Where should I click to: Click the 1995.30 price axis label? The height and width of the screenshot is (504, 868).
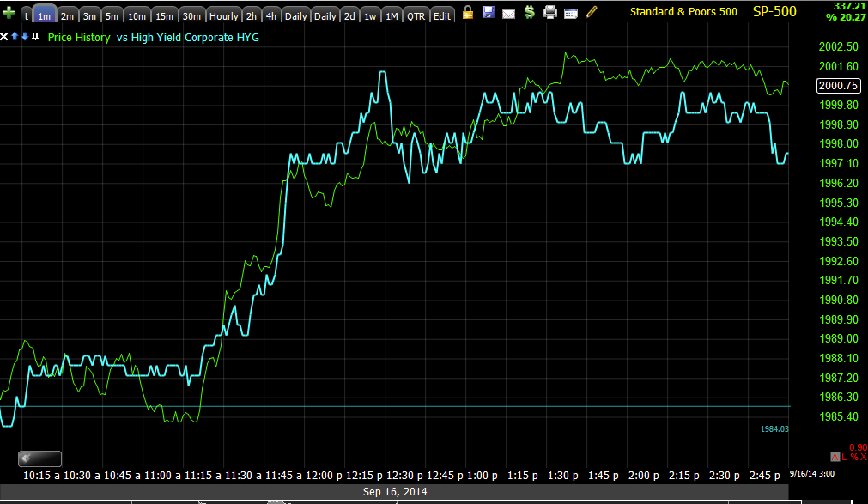(x=839, y=203)
